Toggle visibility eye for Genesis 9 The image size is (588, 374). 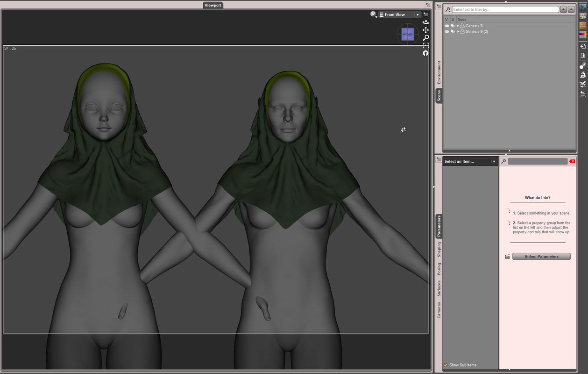coord(446,26)
